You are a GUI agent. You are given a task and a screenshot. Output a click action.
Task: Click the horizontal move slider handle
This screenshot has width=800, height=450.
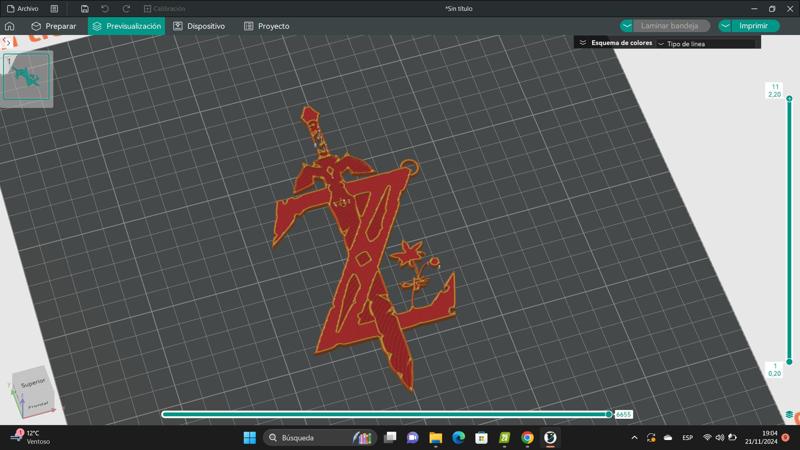click(609, 414)
